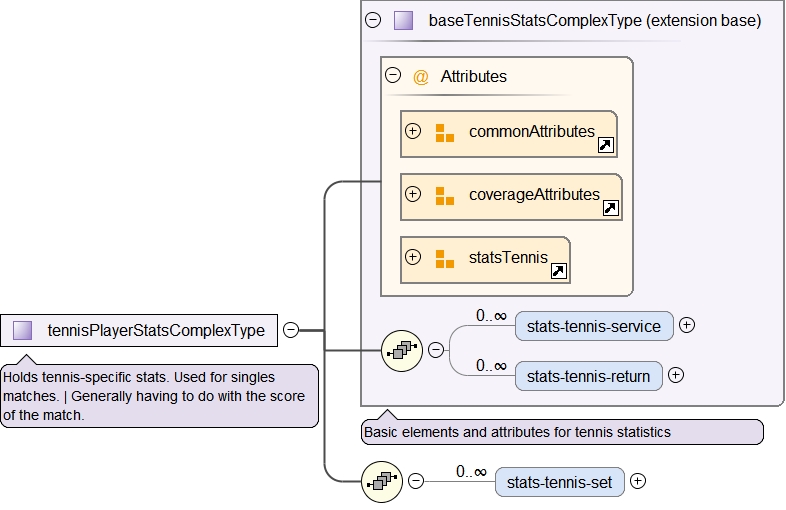Collapse the baseTennisStatsComplexType extension box
The height and width of the screenshot is (510, 786).
373,19
